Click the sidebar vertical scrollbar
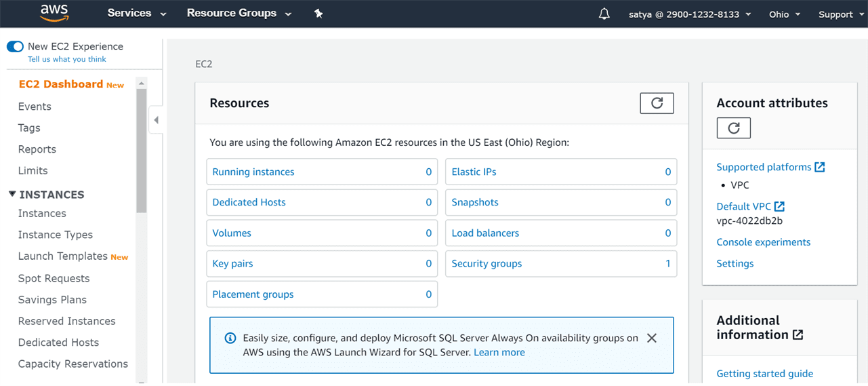The width and height of the screenshot is (868, 386). coord(141,149)
